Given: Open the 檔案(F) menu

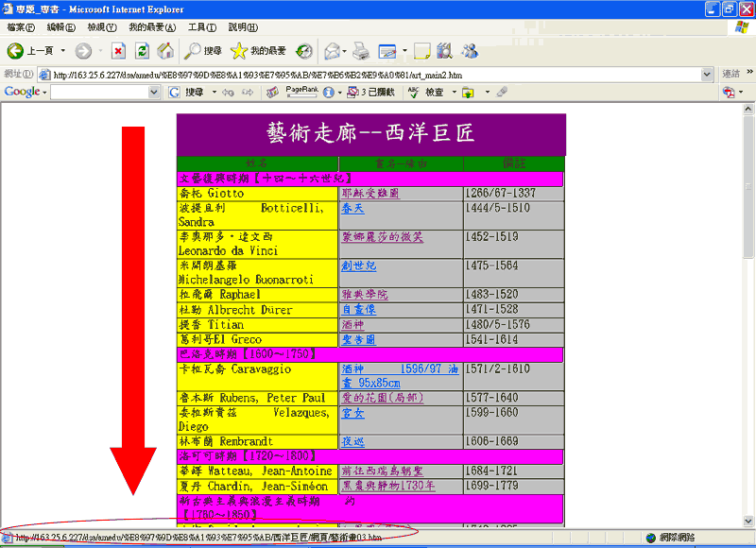Looking at the screenshot, I should (x=22, y=26).
